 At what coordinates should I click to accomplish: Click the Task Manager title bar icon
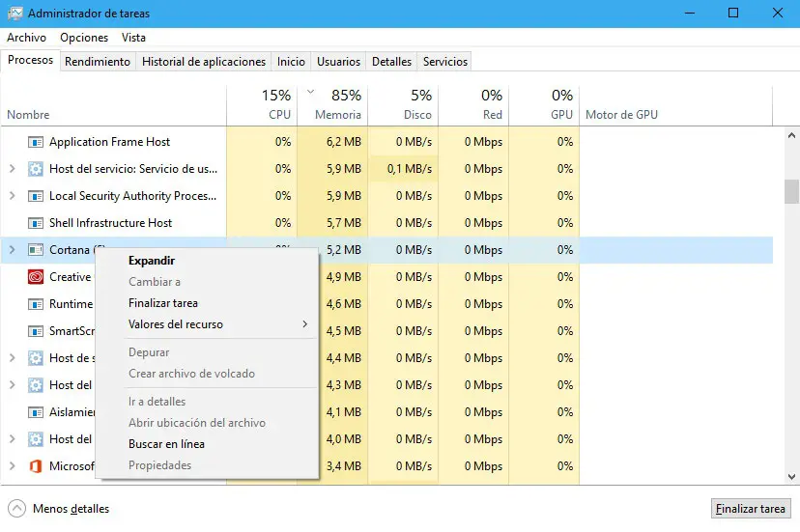click(x=15, y=14)
